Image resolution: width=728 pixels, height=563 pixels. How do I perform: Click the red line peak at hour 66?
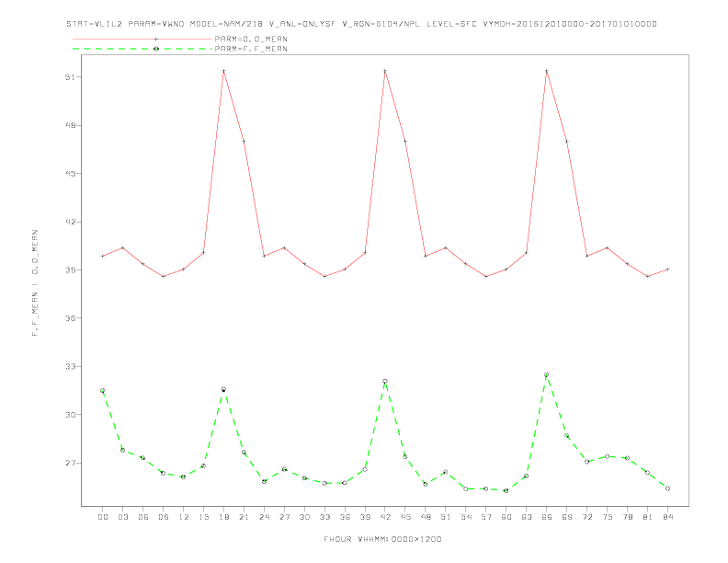547,71
